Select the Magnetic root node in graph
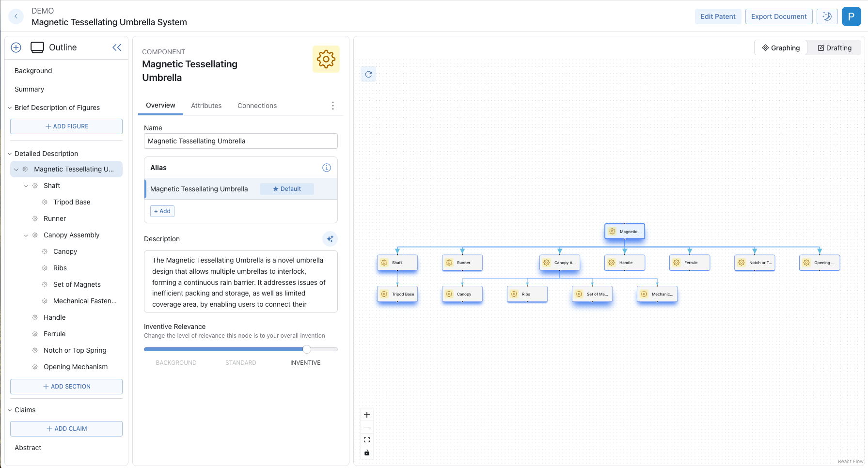This screenshot has width=868, height=468. pos(625,232)
